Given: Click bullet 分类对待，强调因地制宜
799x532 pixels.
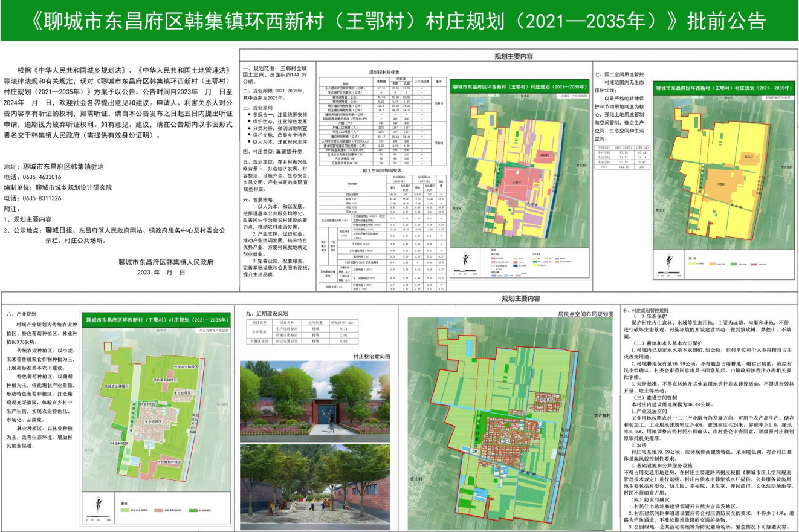Looking at the screenshot, I should 277,127.
